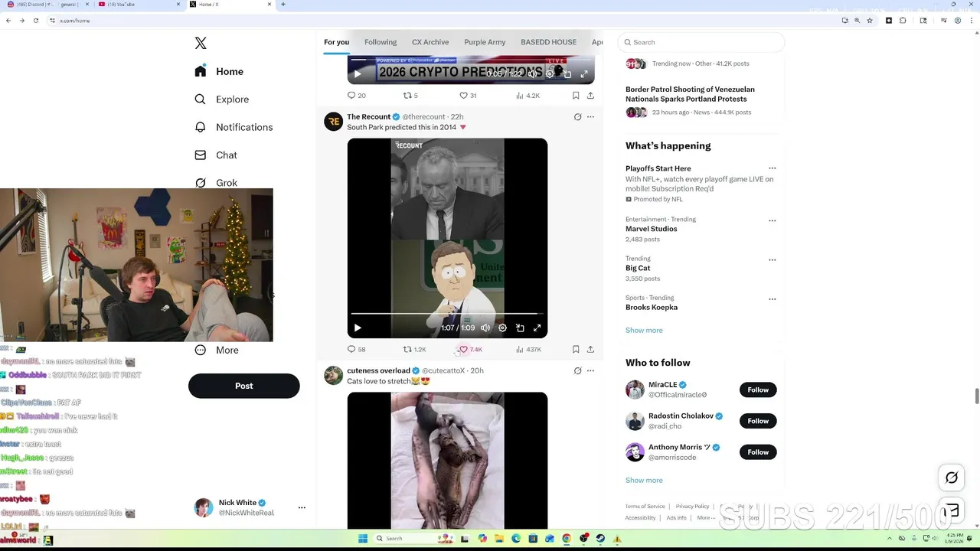Click the black Post button
Image resolution: width=980 pixels, height=551 pixels.
243,386
